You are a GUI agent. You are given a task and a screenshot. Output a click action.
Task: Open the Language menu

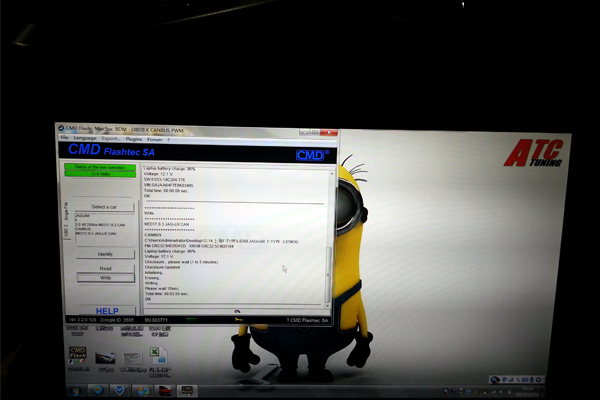point(85,138)
